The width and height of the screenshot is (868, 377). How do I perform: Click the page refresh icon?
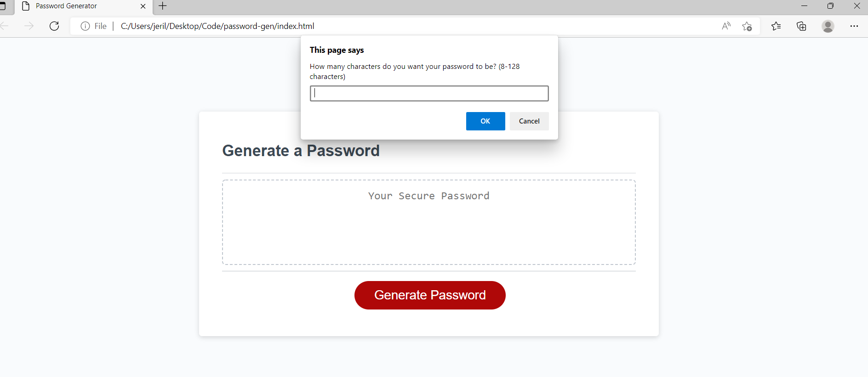tap(54, 26)
